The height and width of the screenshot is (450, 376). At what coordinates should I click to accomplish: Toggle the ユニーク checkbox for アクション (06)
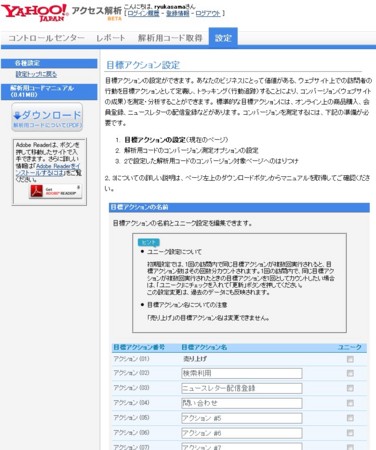pyautogui.click(x=350, y=433)
